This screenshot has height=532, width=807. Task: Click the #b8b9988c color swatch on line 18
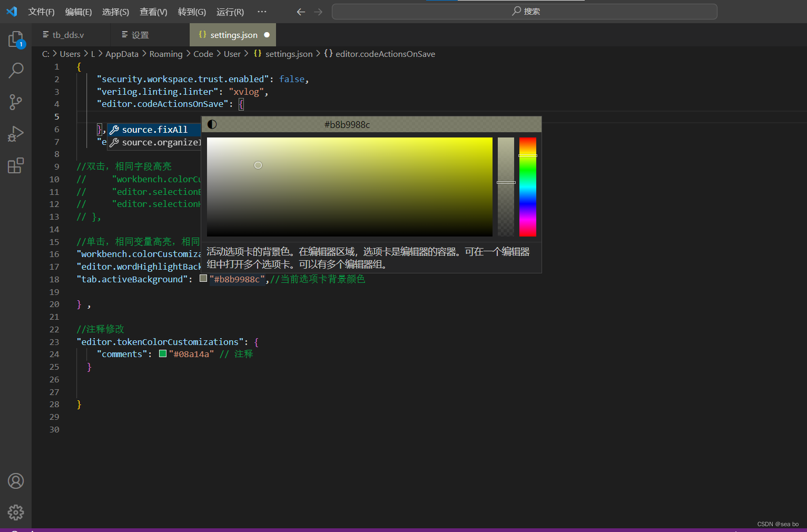[x=203, y=279]
